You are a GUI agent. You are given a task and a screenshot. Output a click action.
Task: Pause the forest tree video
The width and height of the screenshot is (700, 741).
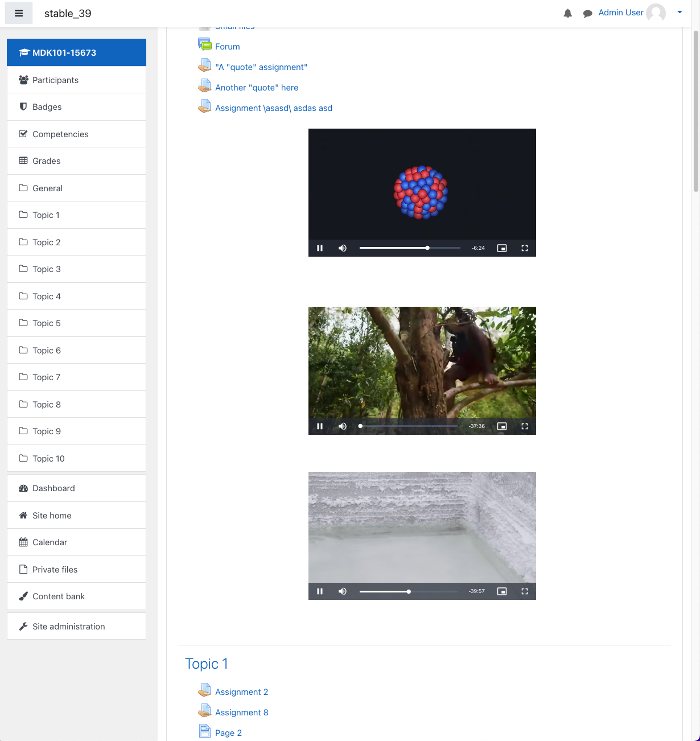[x=320, y=426]
